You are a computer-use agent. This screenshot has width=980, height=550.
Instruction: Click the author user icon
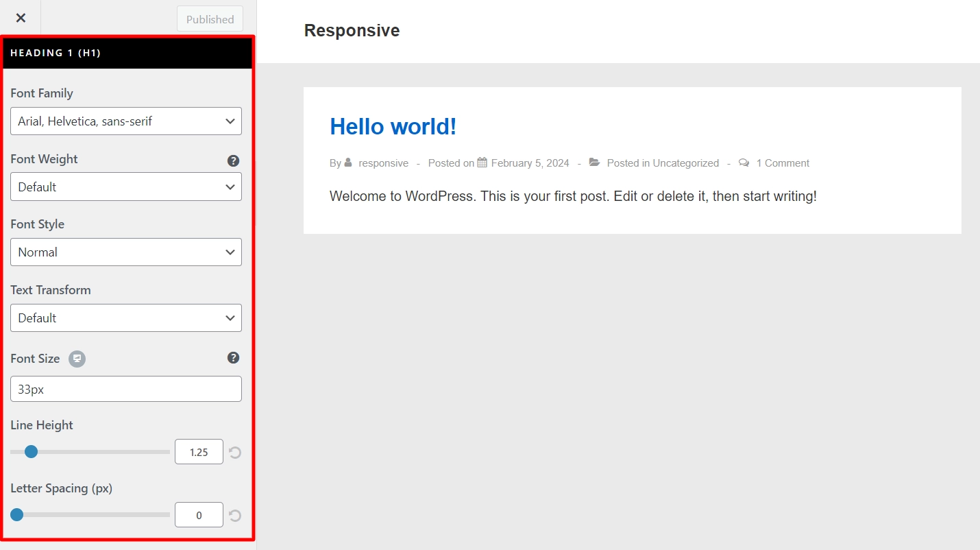pyautogui.click(x=348, y=163)
